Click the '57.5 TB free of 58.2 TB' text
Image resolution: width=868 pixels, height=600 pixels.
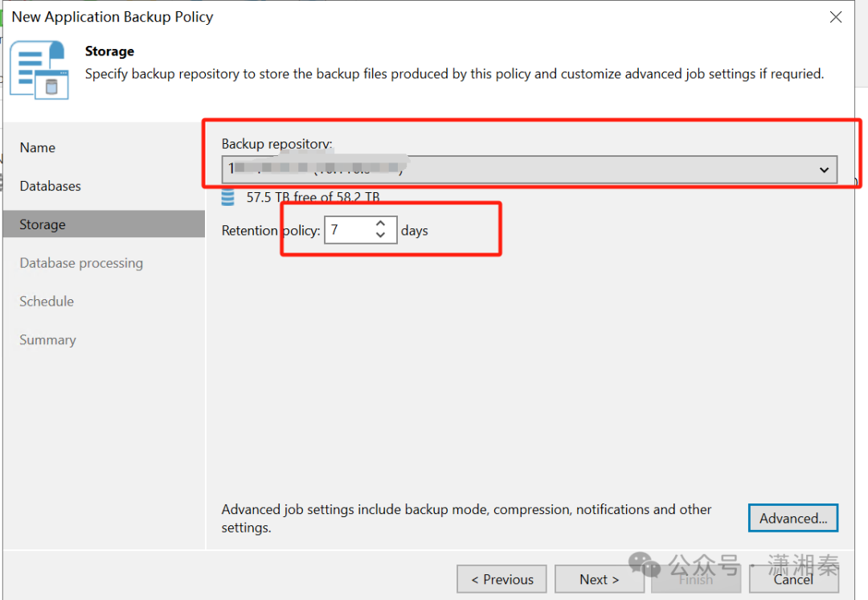(x=313, y=197)
